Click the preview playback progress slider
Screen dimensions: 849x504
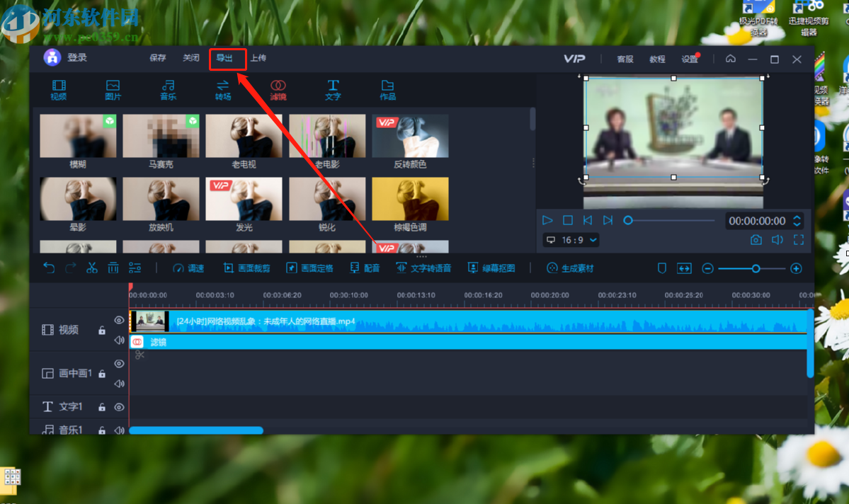669,221
